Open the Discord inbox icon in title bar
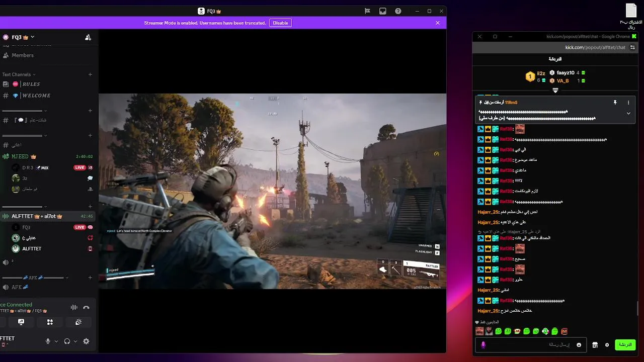This screenshot has height=362, width=644. click(383, 11)
